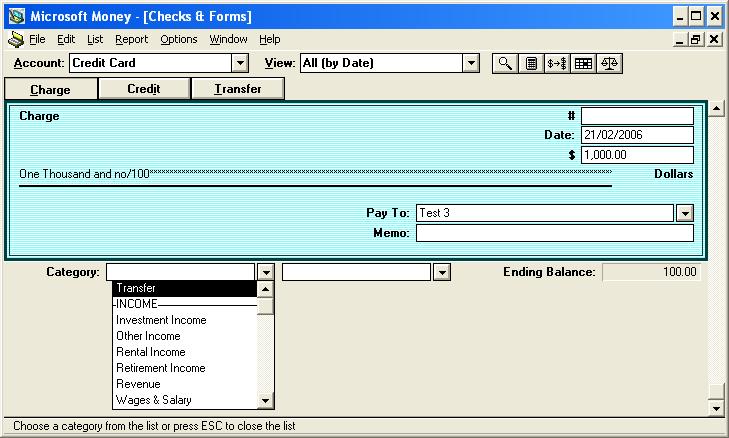Open the File menu

click(x=37, y=40)
